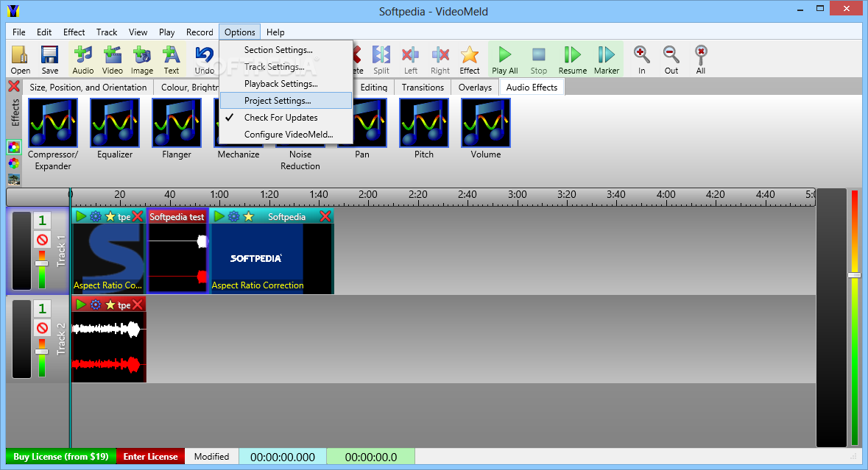
Task: Add a video clip with the Video button
Action: (x=113, y=60)
